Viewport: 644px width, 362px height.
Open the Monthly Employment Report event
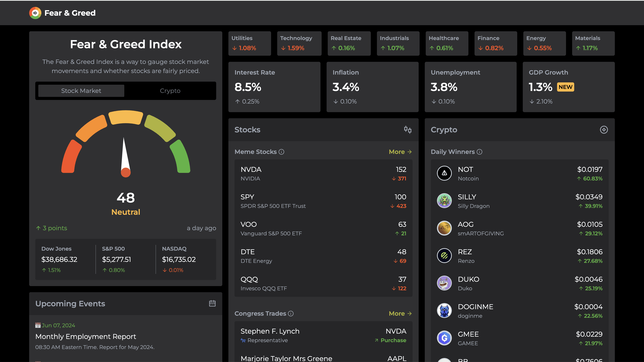tap(85, 336)
